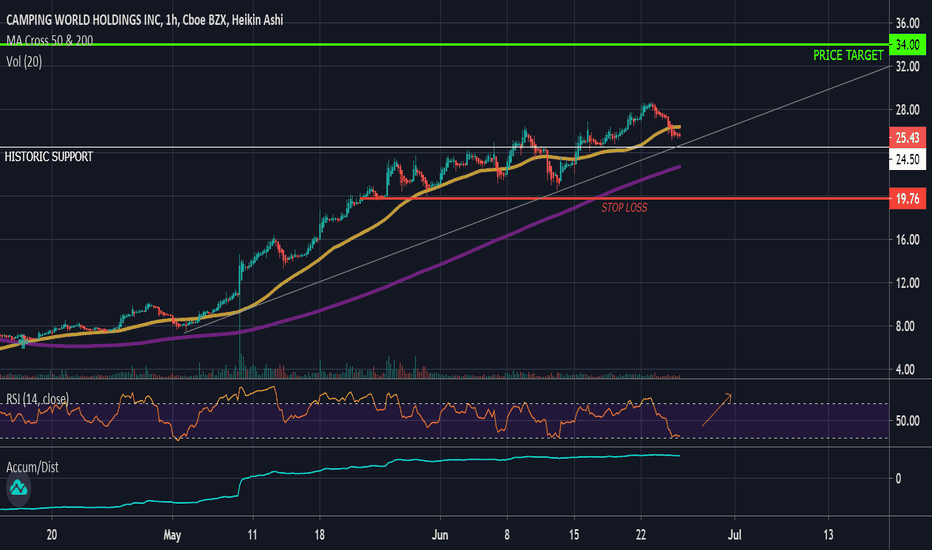932x550 pixels.
Task: Click the red 19.76 stop loss price tag
Action: pos(907,199)
